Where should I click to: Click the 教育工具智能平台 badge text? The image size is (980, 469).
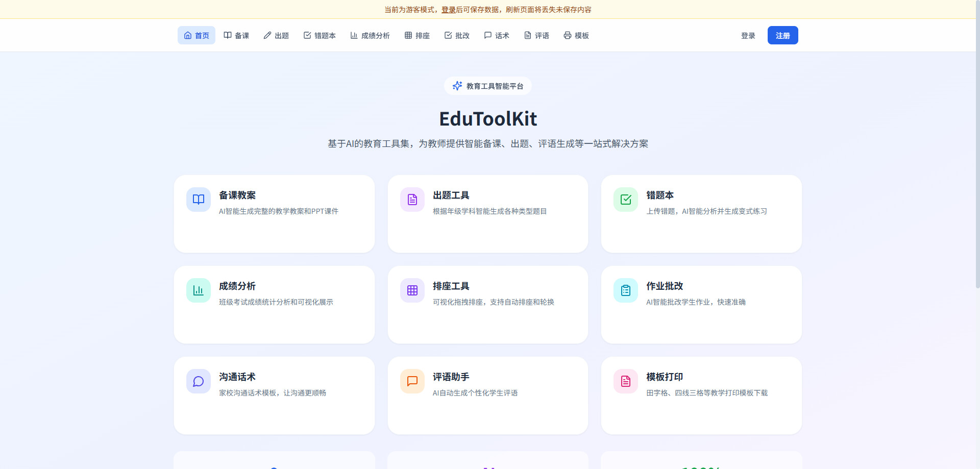tap(495, 86)
